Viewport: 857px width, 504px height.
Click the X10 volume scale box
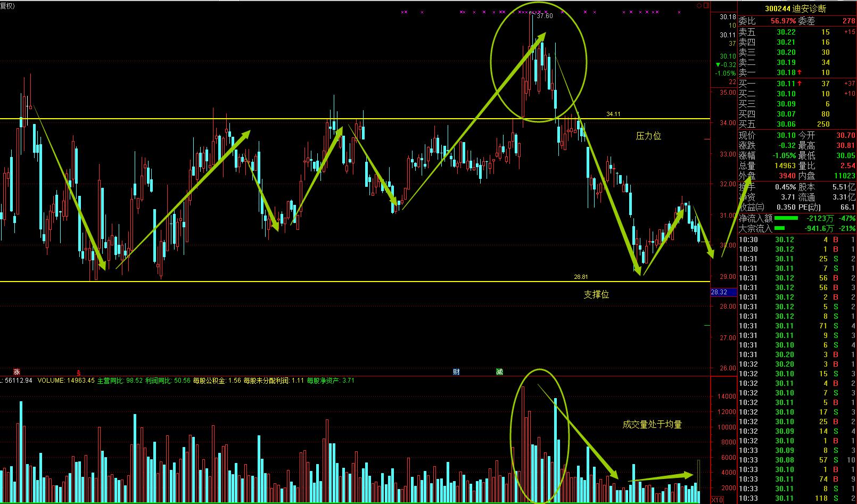[718, 500]
